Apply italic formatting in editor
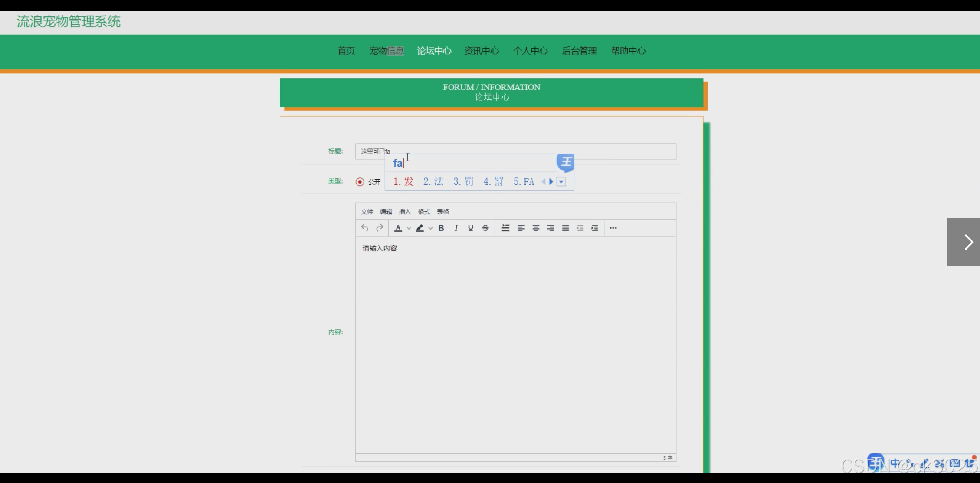The width and height of the screenshot is (980, 483). 456,228
